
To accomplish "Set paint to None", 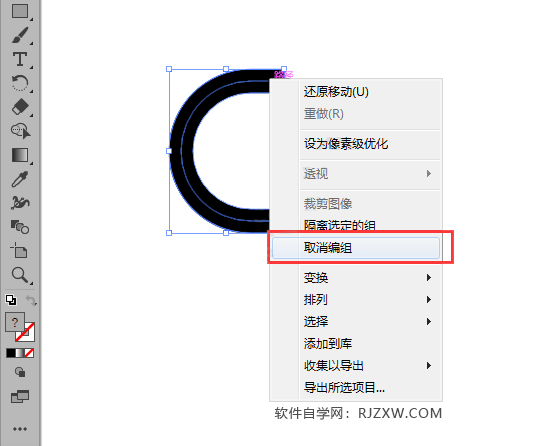I will pyautogui.click(x=29, y=353).
